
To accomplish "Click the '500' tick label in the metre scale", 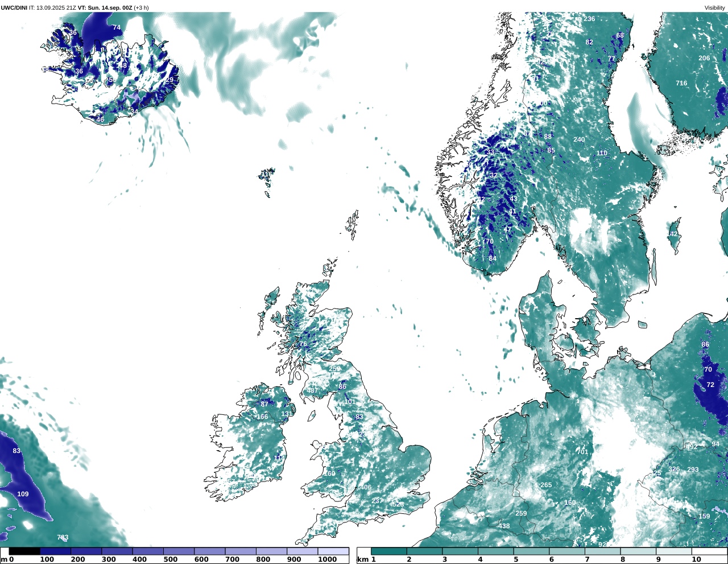I will (x=171, y=559).
